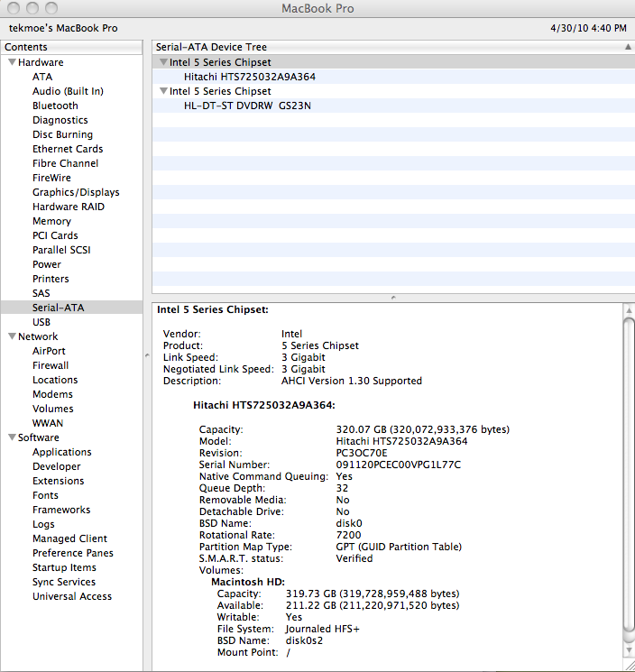Click serial number 091120PCEC00VPG1L77C
Viewport: 635px width, 672px height.
click(398, 465)
